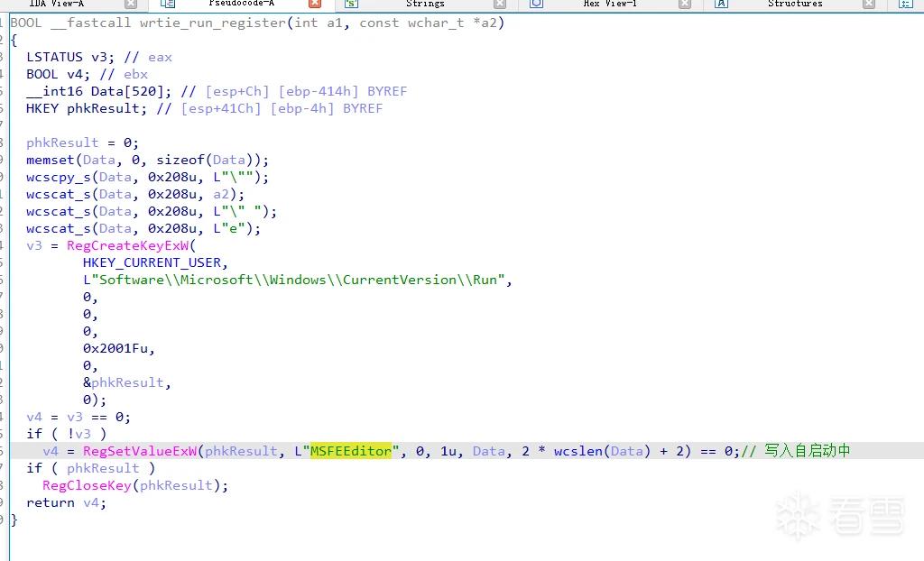Click the LSTATUS type keyword

[54, 57]
